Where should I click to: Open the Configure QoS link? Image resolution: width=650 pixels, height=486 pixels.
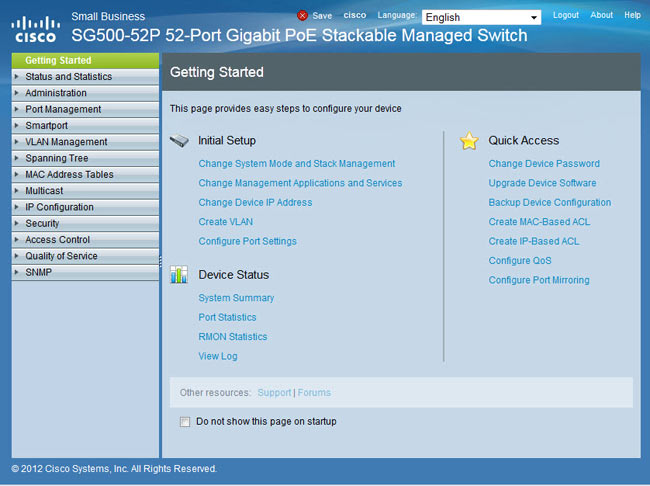520,261
